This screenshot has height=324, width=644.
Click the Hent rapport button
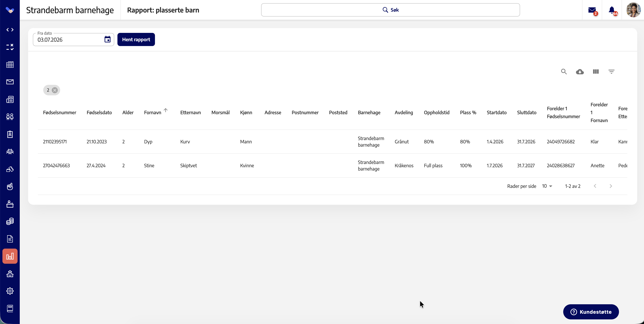tap(136, 39)
